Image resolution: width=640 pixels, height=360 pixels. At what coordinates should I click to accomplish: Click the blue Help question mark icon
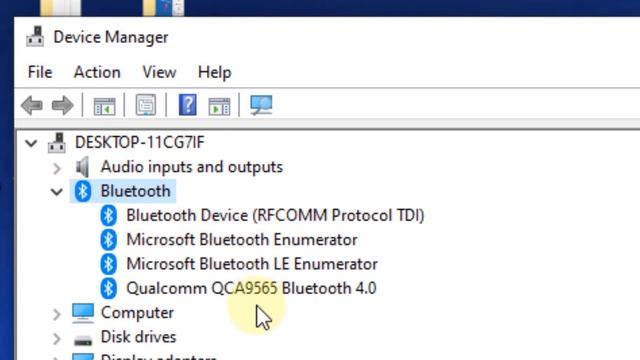(188, 105)
